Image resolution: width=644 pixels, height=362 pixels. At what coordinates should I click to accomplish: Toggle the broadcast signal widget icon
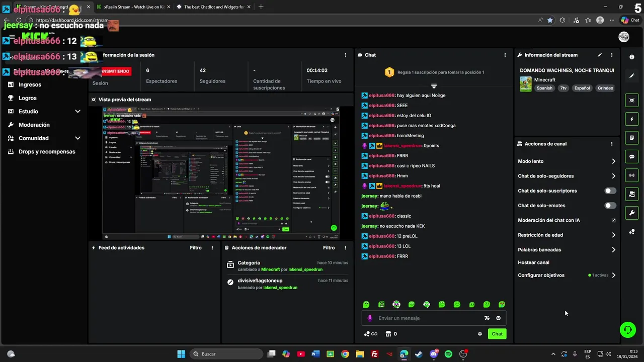click(x=632, y=175)
